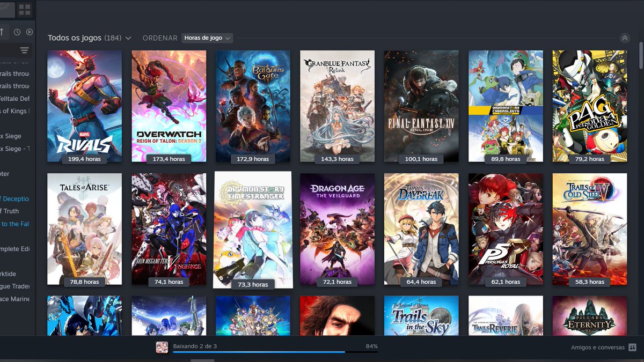Open Digimon Story Cyber Sleuth cover
The width and height of the screenshot is (644, 362).
(x=506, y=106)
